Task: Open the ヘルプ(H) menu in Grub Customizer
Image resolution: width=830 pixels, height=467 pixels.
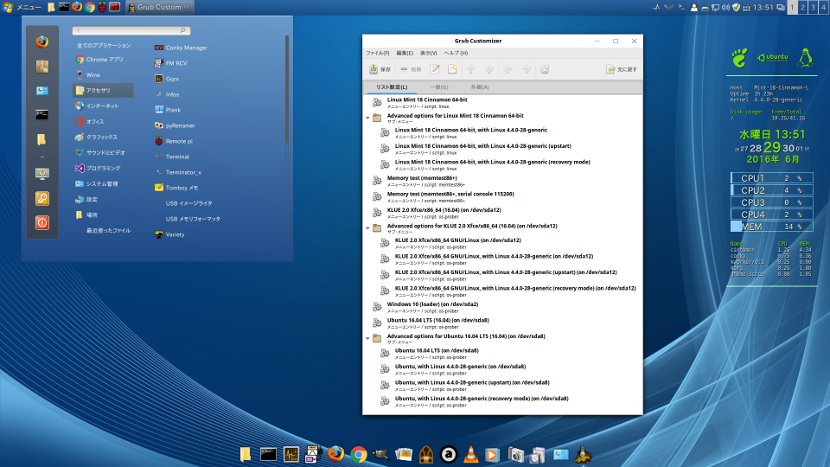Action: click(456, 53)
